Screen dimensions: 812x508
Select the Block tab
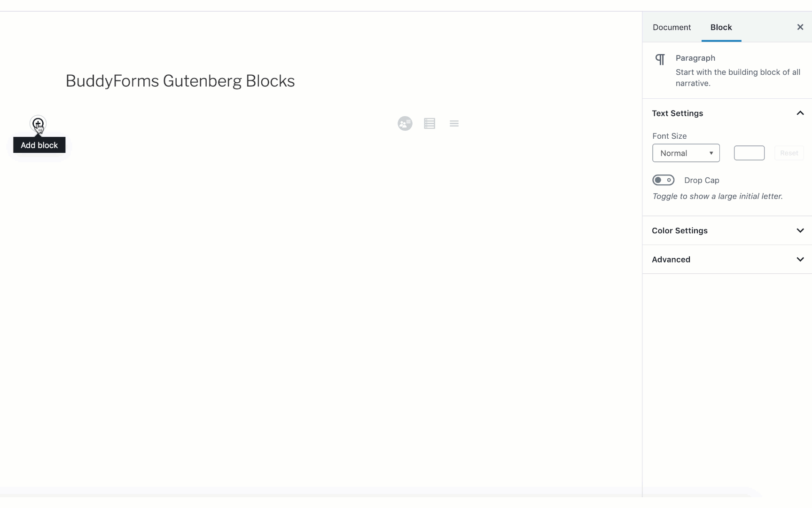(721, 27)
